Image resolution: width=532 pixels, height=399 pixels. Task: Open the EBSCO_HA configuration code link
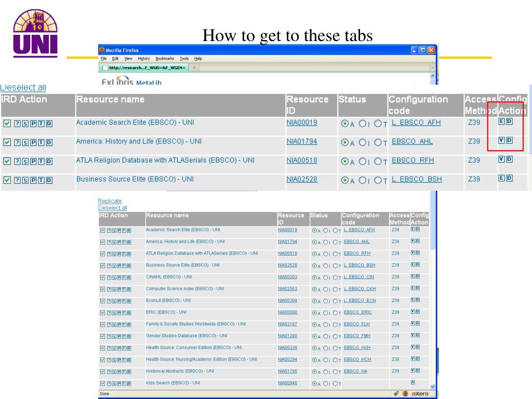tap(355, 371)
